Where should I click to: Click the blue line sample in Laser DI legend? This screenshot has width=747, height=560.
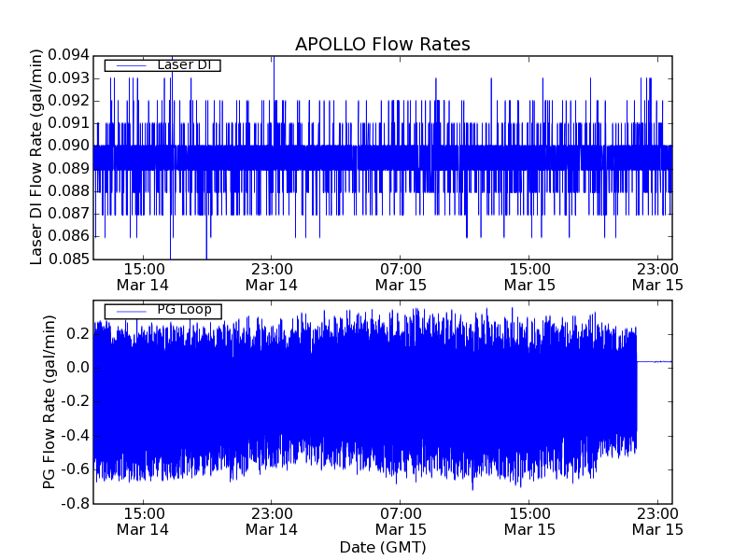pyautogui.click(x=130, y=65)
